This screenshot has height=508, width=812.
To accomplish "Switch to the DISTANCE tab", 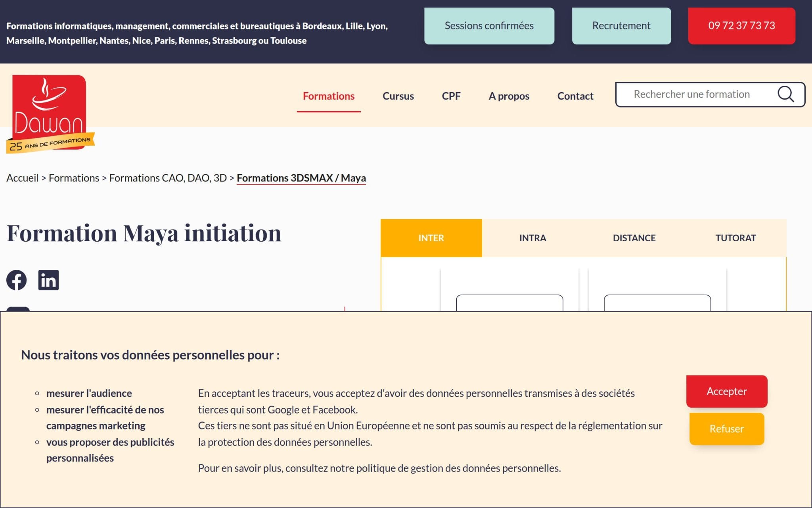I will [634, 238].
